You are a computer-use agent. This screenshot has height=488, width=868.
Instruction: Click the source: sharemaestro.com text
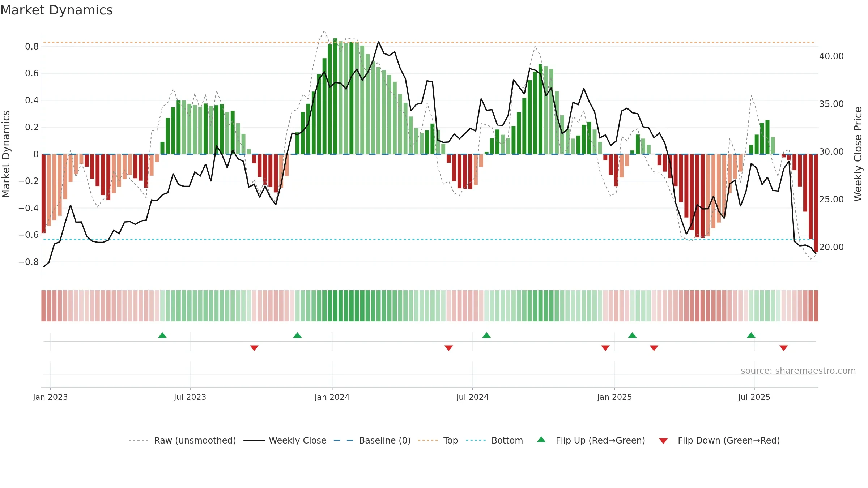pyautogui.click(x=798, y=371)
